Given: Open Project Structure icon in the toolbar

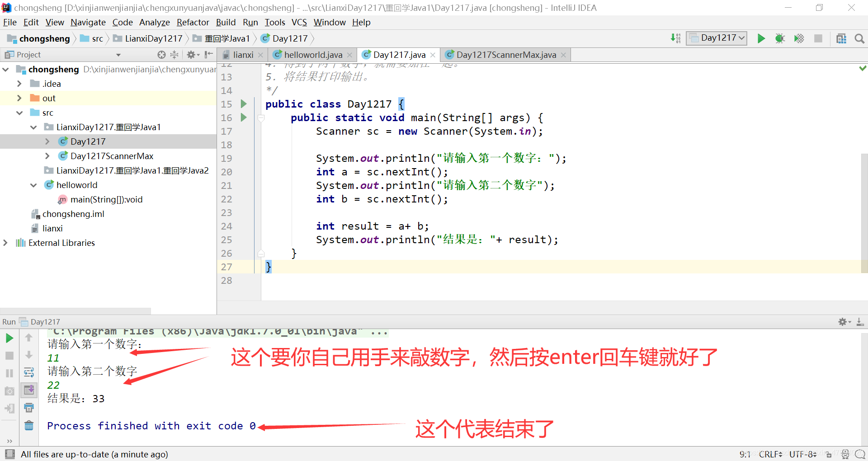Looking at the screenshot, I should pos(841,38).
